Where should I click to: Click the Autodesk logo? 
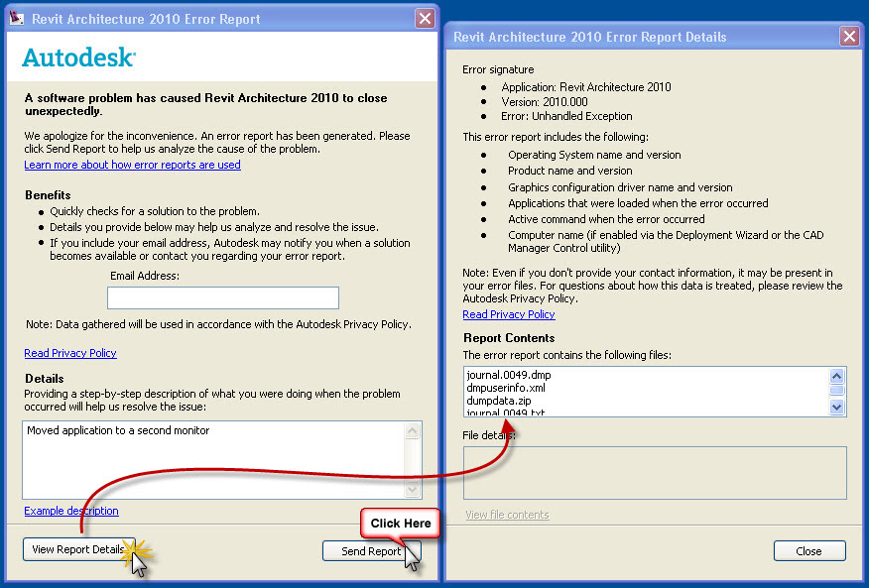78,58
